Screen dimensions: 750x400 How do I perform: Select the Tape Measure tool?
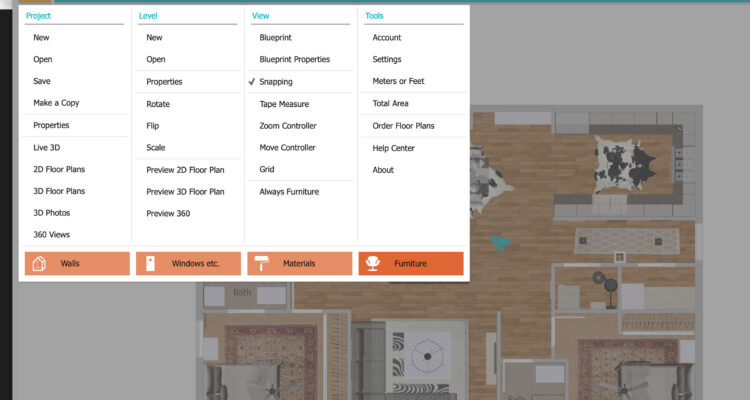[x=284, y=104]
